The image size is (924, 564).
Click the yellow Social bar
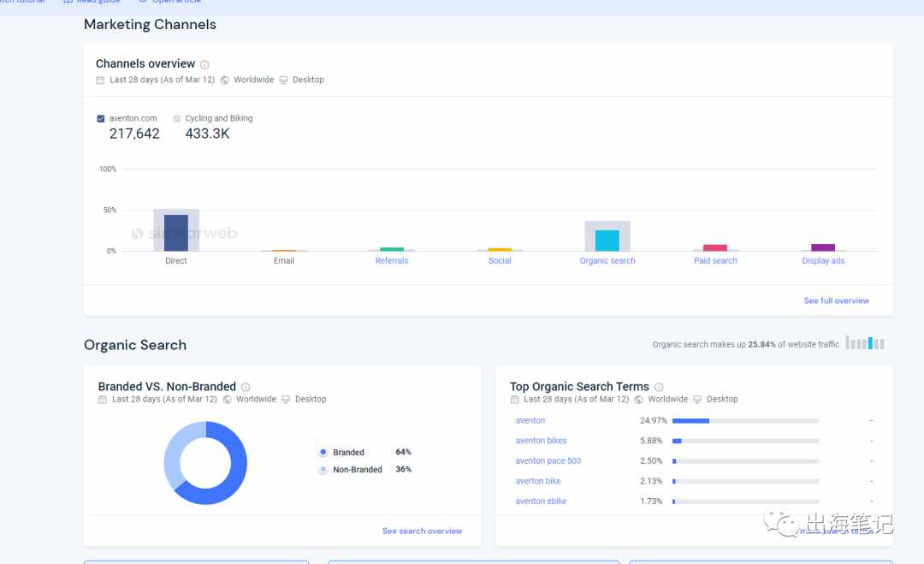pos(500,250)
